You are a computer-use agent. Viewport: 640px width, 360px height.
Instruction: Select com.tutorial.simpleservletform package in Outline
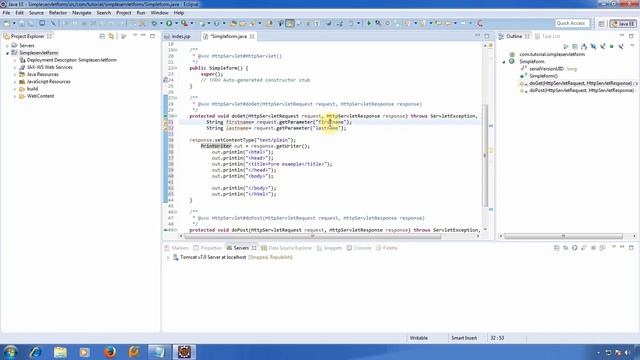(551, 54)
